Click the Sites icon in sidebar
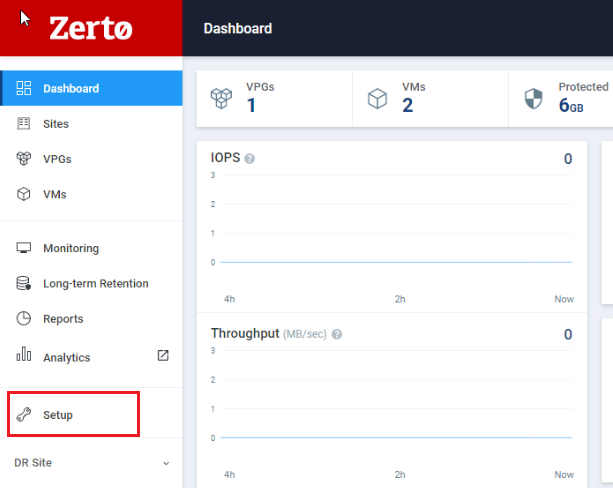The image size is (613, 488). pos(24,124)
